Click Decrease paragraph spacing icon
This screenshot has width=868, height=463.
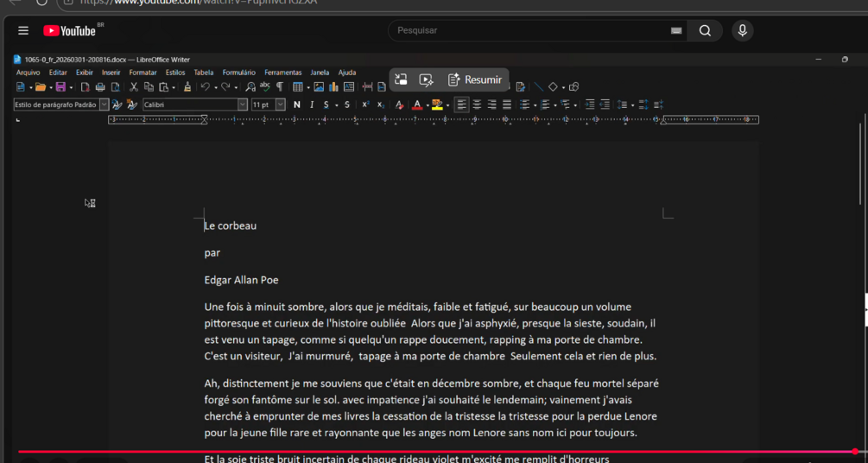[x=659, y=105]
